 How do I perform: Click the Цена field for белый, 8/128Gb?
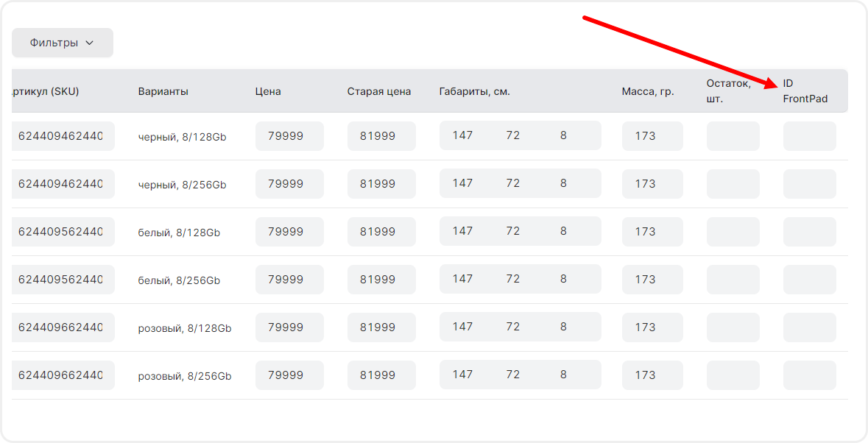[x=289, y=232]
